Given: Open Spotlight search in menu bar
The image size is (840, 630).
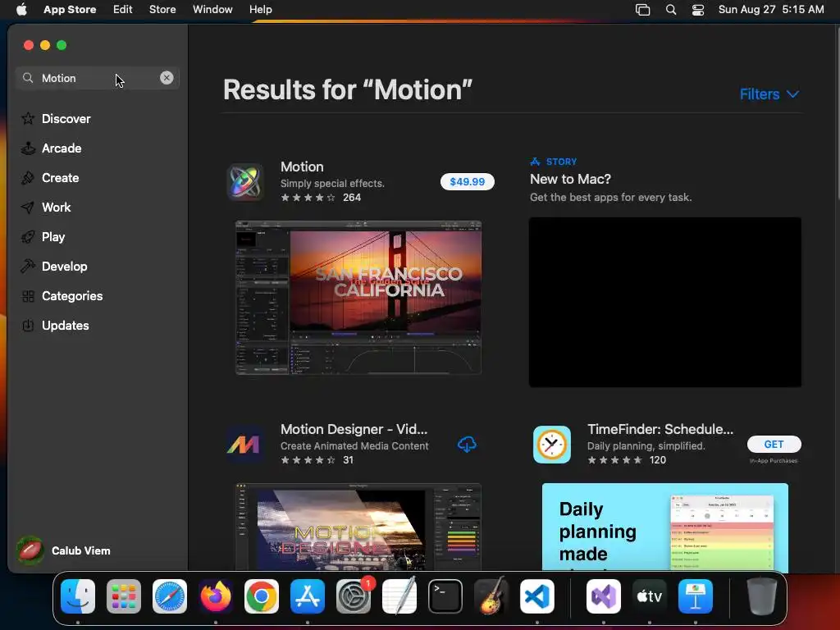Looking at the screenshot, I should tap(671, 9).
